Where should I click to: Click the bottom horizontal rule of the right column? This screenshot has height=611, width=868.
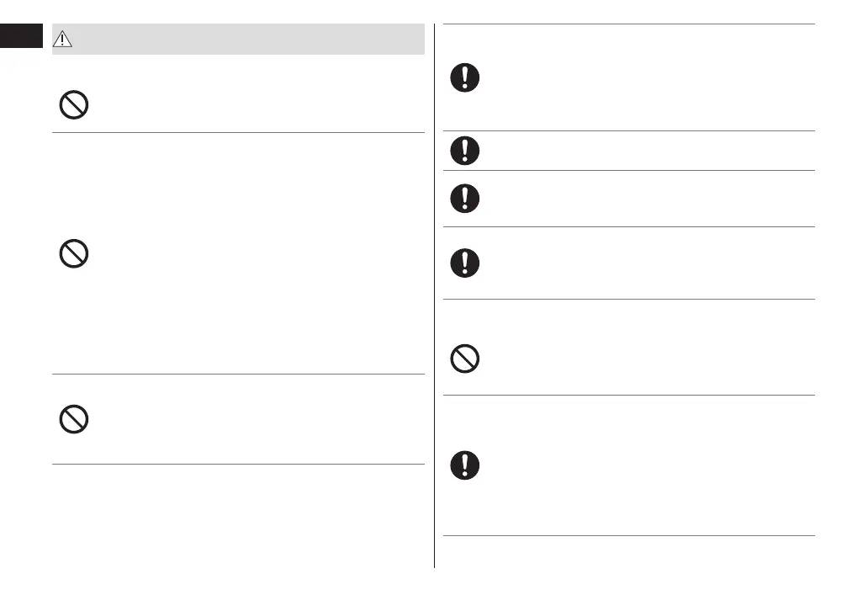[628, 535]
